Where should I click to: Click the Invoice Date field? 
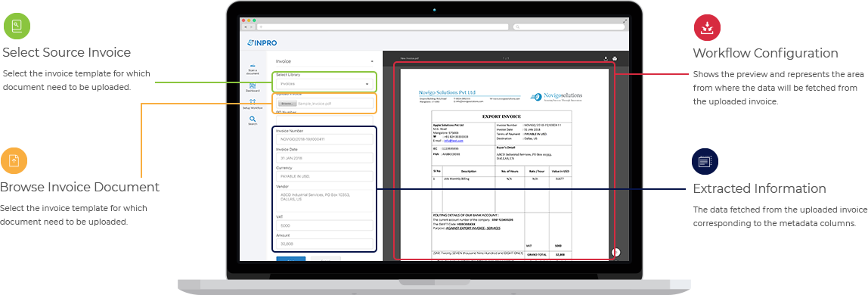coord(324,158)
